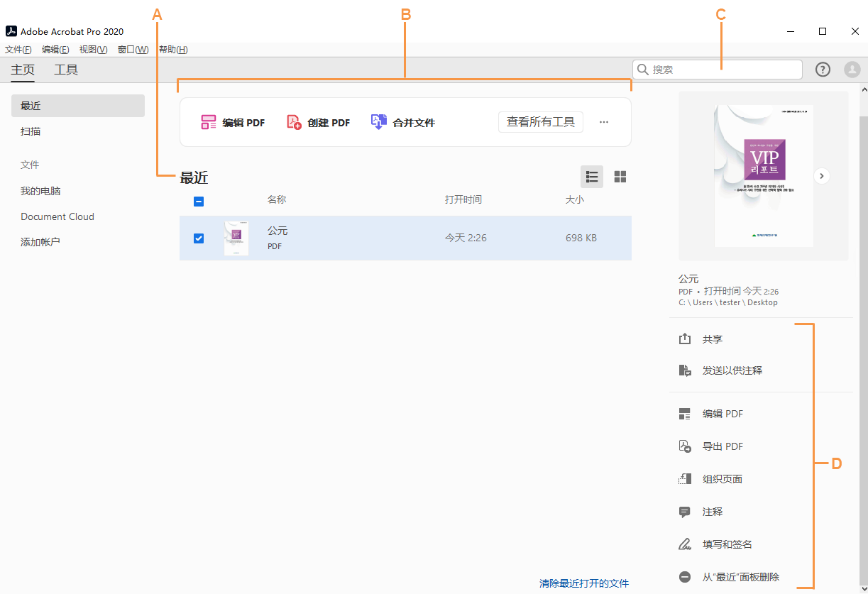Switch to the 工具 tab
This screenshot has width=868, height=594.
point(66,70)
